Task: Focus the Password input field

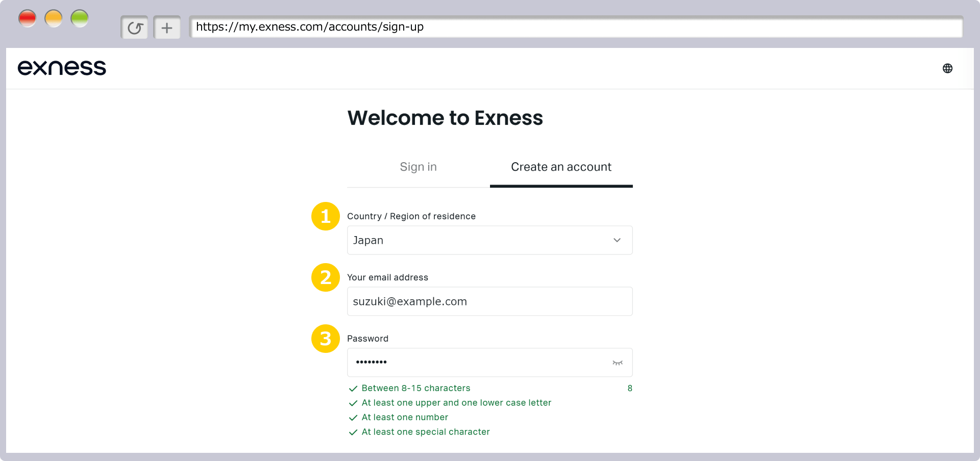Action: pos(489,363)
